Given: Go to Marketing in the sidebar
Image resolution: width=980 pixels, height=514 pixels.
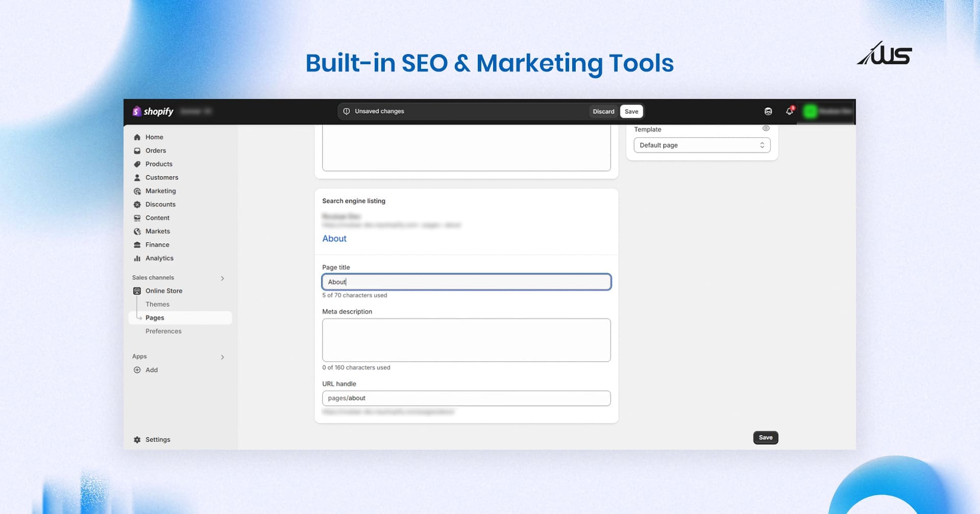Looking at the screenshot, I should pyautogui.click(x=161, y=191).
